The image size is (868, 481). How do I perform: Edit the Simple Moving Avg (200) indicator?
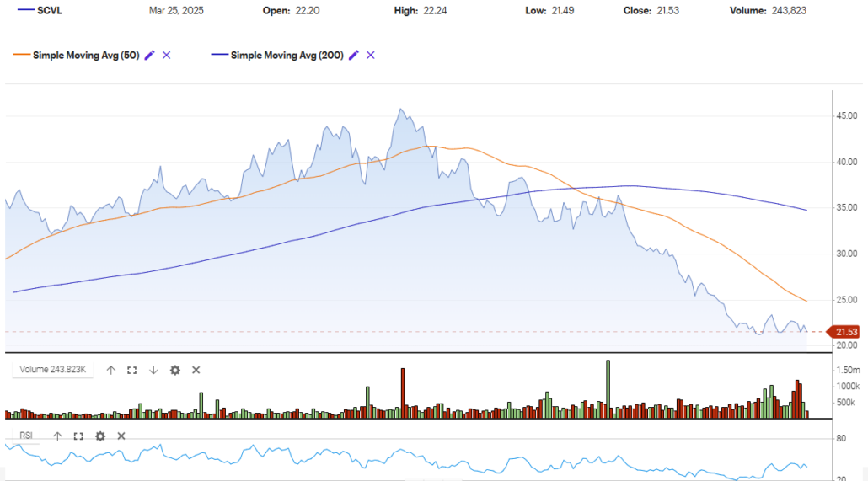[354, 55]
